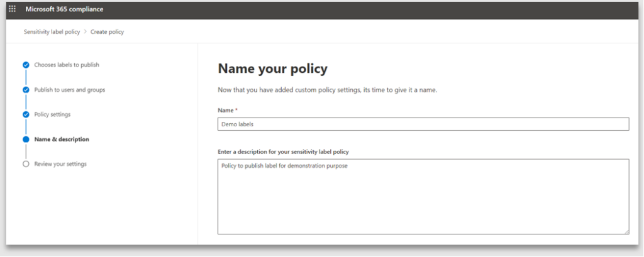Screen dimensions: 644x257
Task: Go to Chooses labels to publish step
Action: pyautogui.click(x=66, y=65)
